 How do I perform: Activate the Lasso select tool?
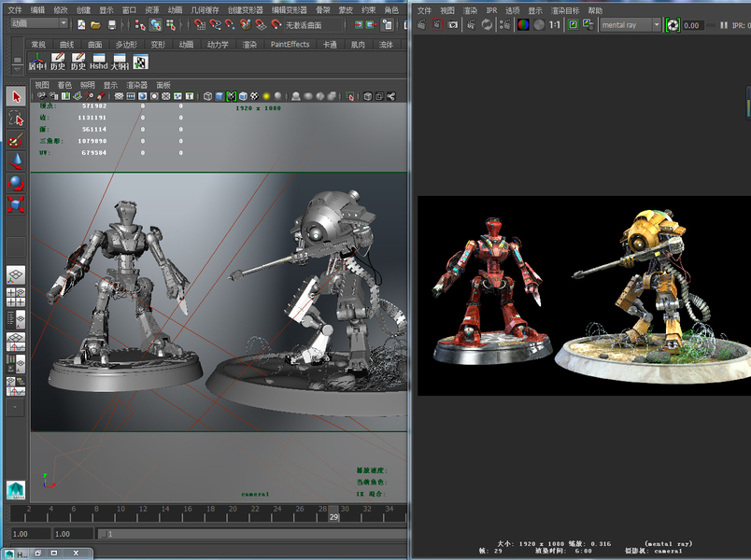click(16, 119)
